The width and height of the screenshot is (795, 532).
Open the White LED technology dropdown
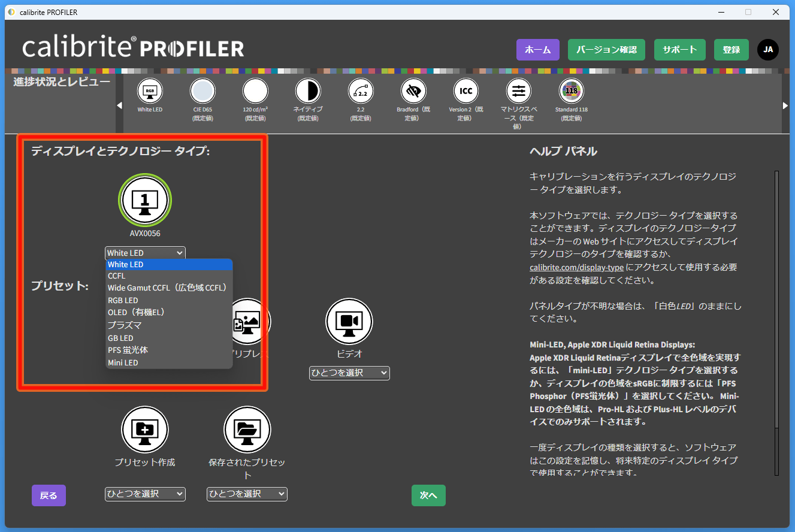pyautogui.click(x=145, y=253)
